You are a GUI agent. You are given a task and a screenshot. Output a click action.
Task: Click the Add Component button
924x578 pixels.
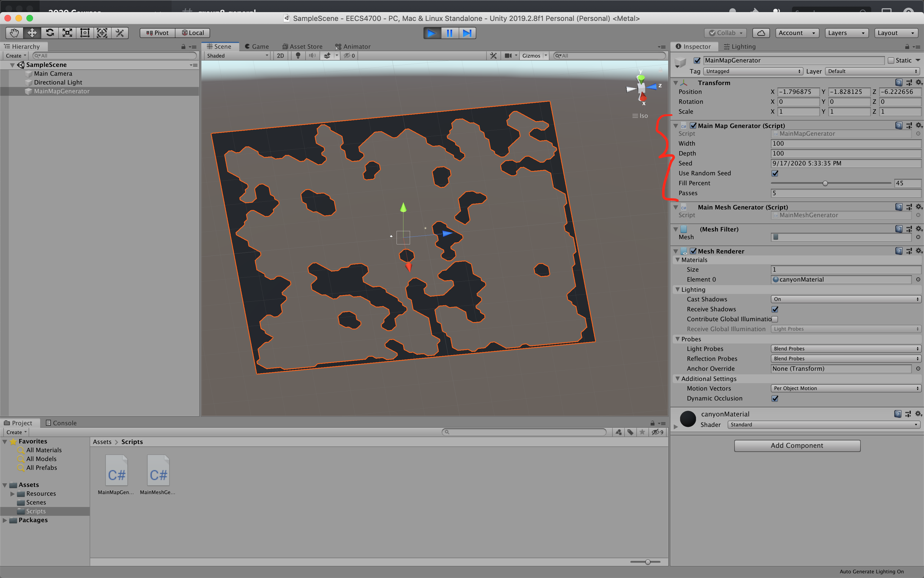(x=797, y=446)
